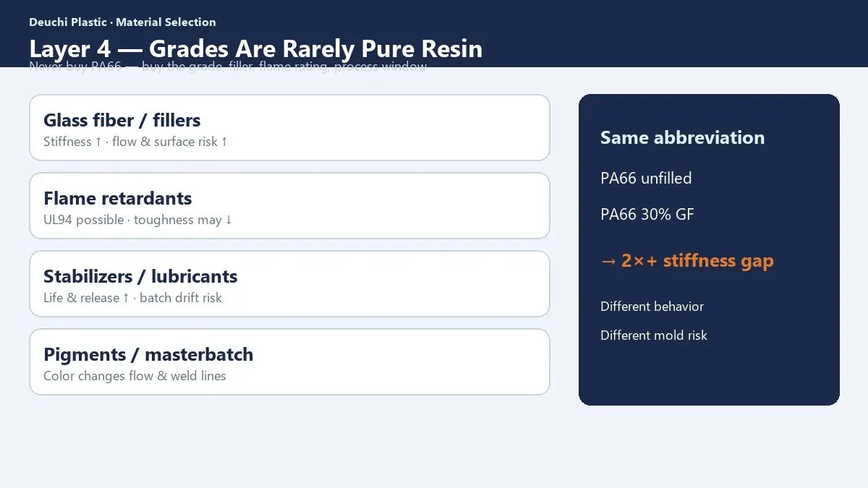Click the Life & release batch drift subtitle
This screenshot has width=868, height=488.
coord(133,298)
